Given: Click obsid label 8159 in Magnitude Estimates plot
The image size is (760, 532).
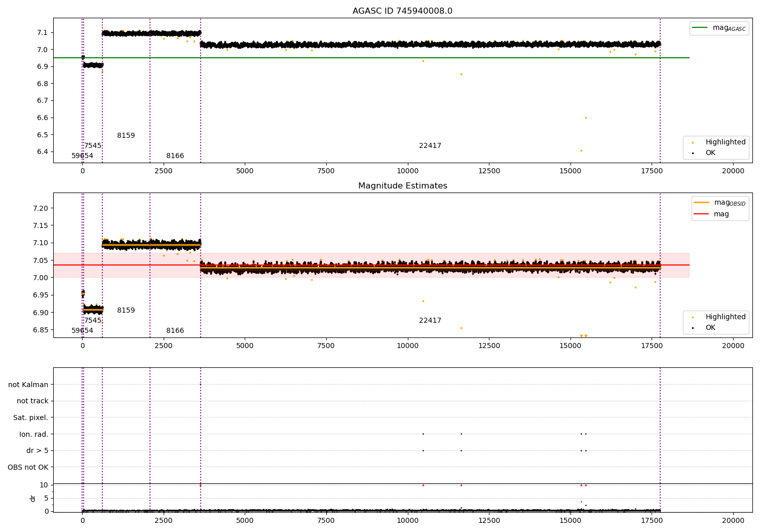Looking at the screenshot, I should click(126, 311).
